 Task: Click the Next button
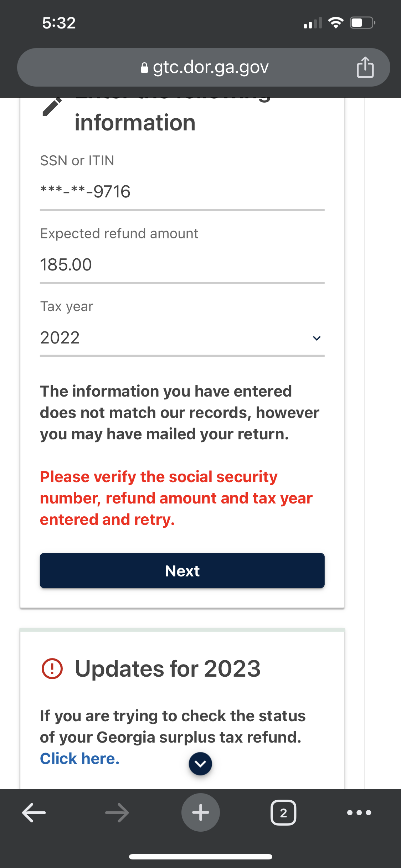point(182,570)
